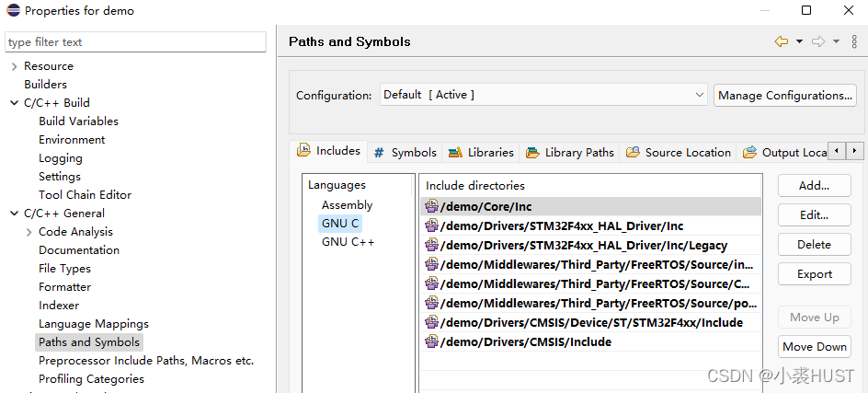This screenshot has width=868, height=393.
Task: Expand the Code Analysis tree node
Action: point(29,232)
